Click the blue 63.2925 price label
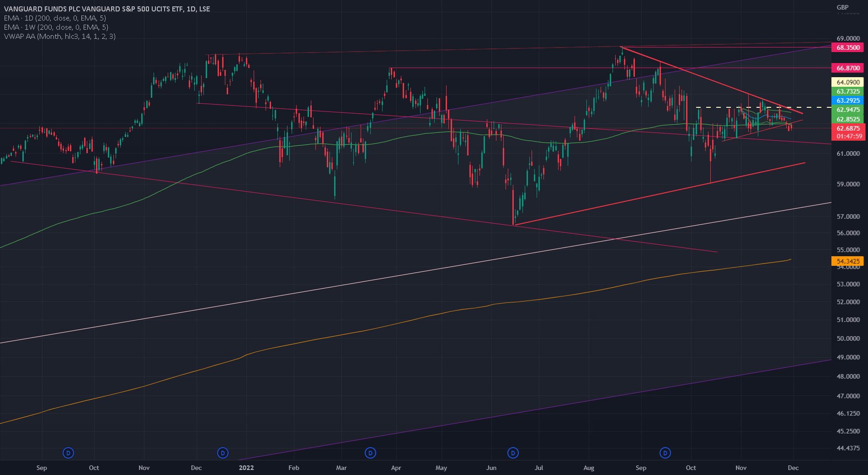 pos(848,100)
